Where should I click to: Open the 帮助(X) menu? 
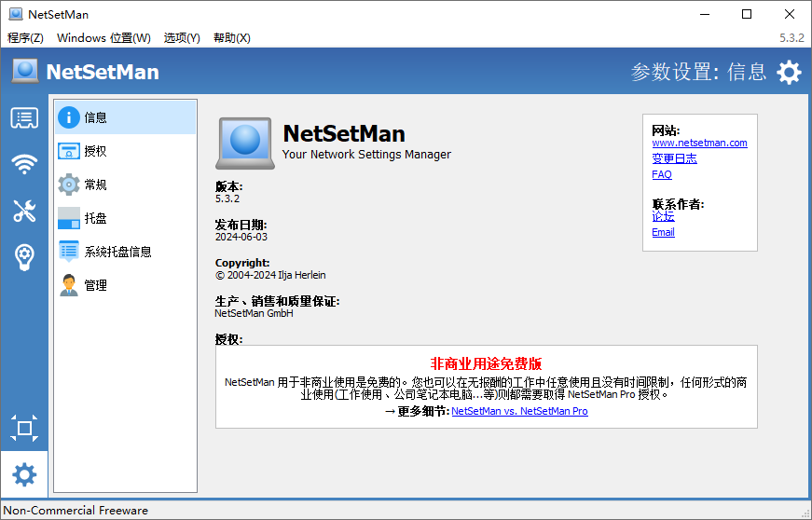232,38
